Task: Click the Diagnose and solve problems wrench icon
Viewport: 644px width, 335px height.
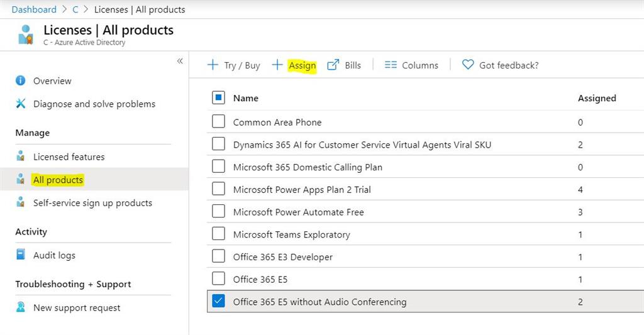Action: [21, 104]
